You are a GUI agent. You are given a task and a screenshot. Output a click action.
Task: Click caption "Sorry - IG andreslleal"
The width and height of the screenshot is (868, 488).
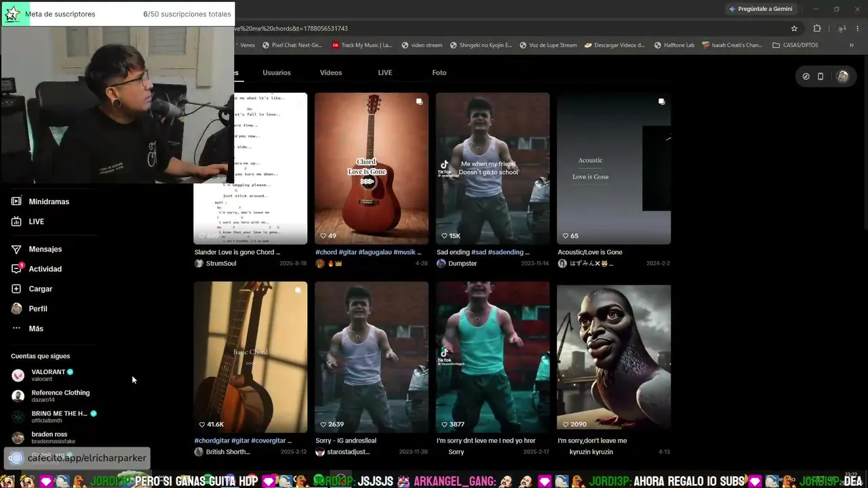pyautogui.click(x=346, y=441)
